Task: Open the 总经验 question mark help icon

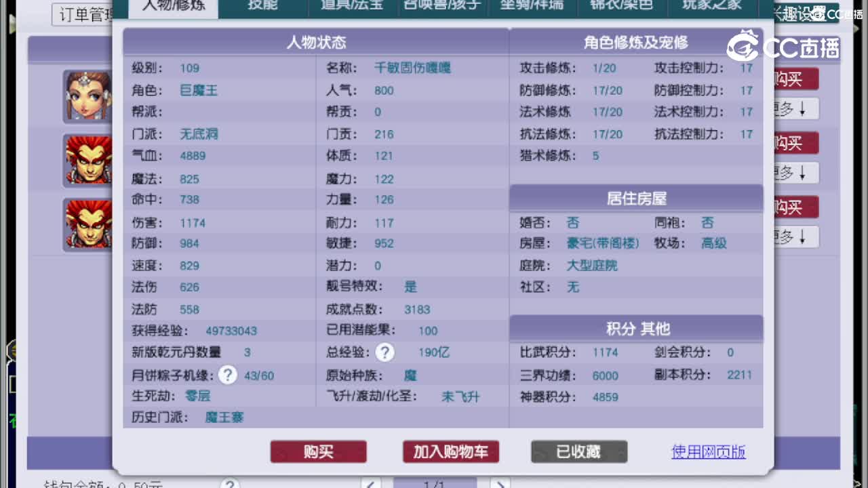Action: 384,352
